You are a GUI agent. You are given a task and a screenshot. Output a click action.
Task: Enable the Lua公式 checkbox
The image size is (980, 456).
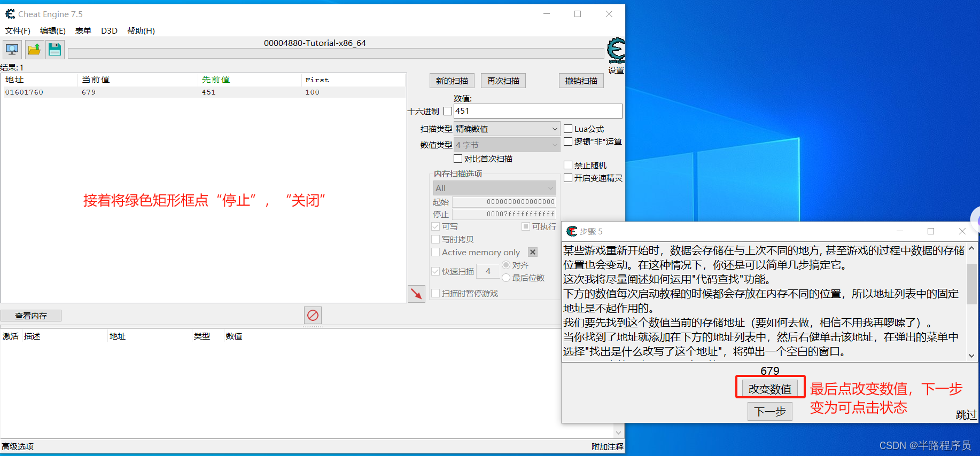tap(568, 129)
